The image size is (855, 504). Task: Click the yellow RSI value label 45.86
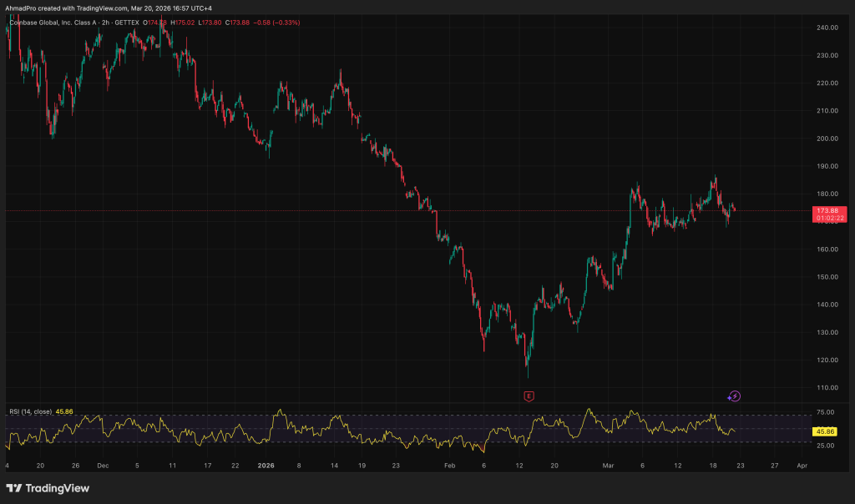pyautogui.click(x=825, y=431)
